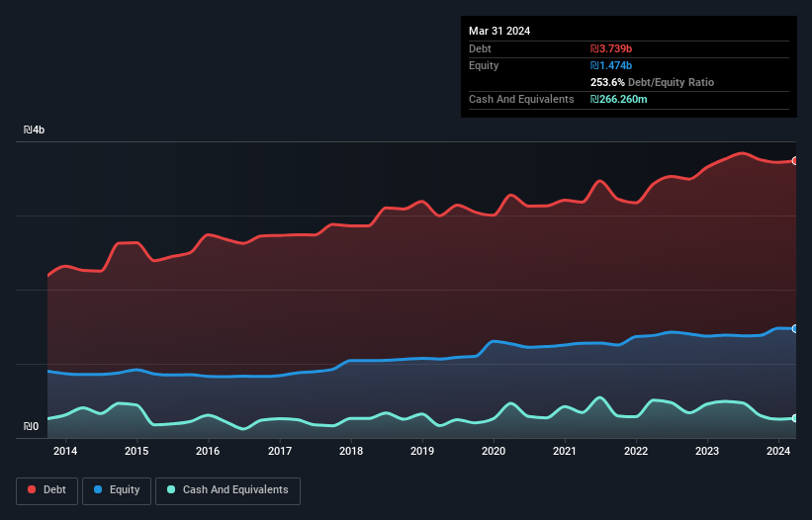Click the Debt row label in tooltip
This screenshot has height=520, width=812.
pos(480,48)
